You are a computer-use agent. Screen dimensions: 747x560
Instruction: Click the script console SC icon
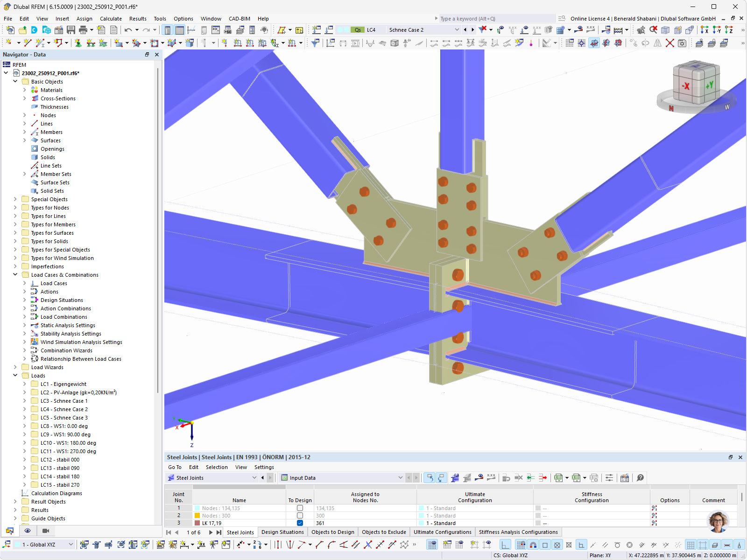click(228, 30)
